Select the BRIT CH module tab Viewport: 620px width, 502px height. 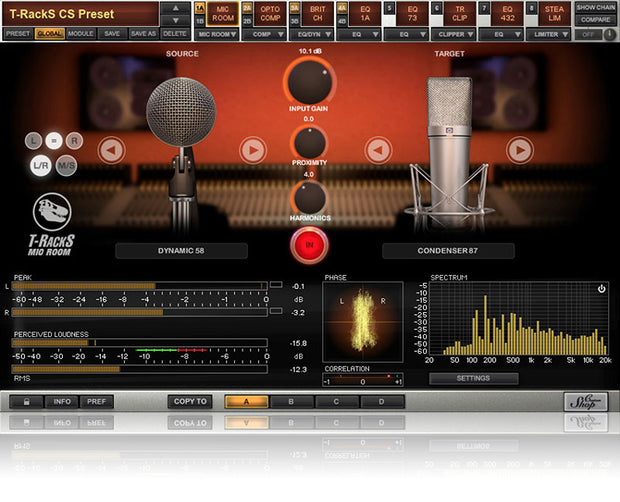click(x=318, y=14)
